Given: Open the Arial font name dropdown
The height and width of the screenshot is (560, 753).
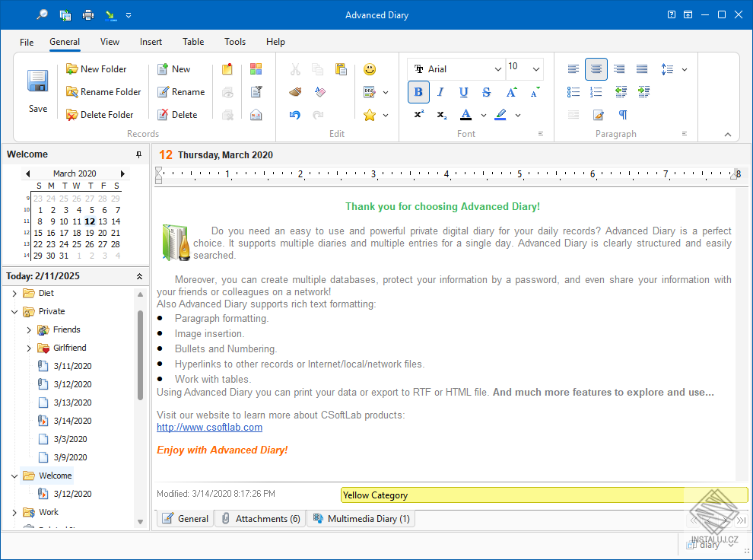Looking at the screenshot, I should point(498,69).
